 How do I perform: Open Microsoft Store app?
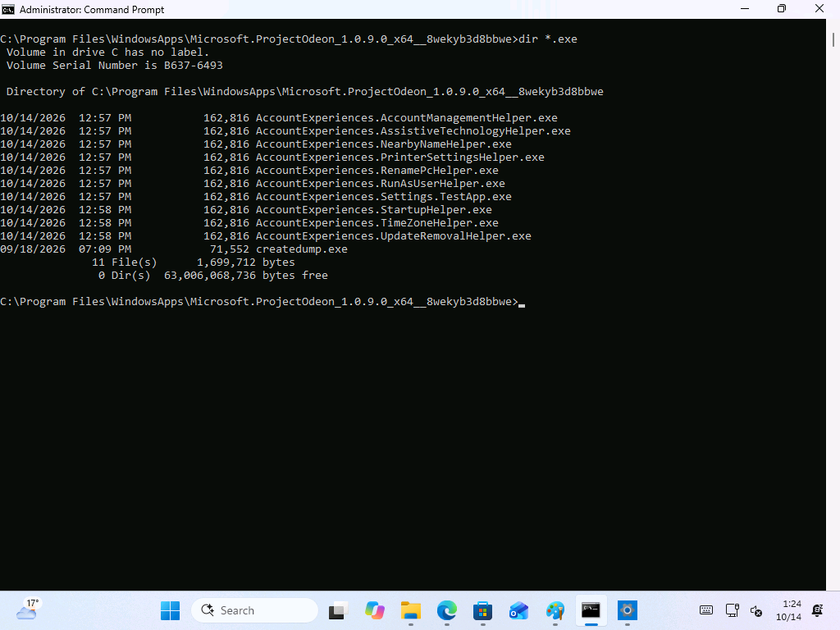[482, 610]
